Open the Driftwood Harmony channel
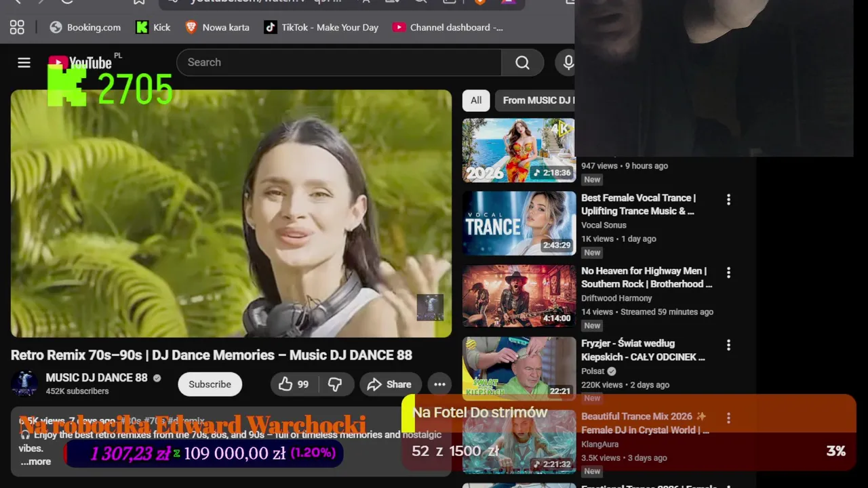 [616, 298]
